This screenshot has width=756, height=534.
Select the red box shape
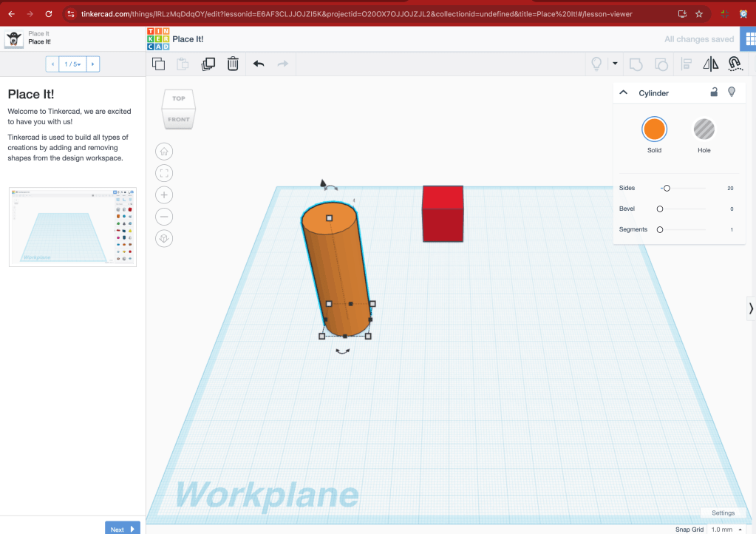(x=443, y=214)
